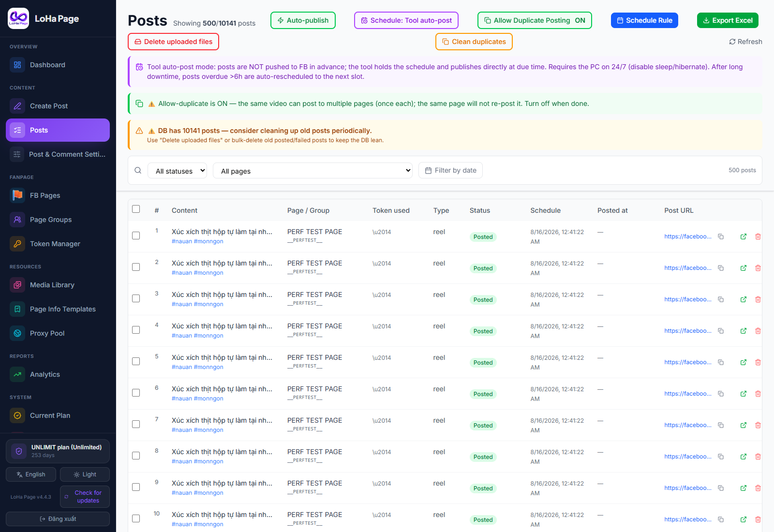Open row 4 post link externally
The width and height of the screenshot is (774, 532).
point(744,331)
